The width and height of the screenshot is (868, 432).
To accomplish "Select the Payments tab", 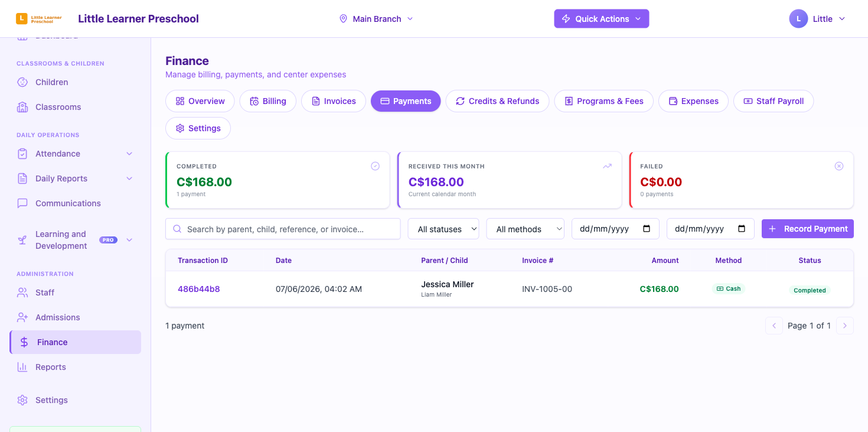I will tap(406, 101).
